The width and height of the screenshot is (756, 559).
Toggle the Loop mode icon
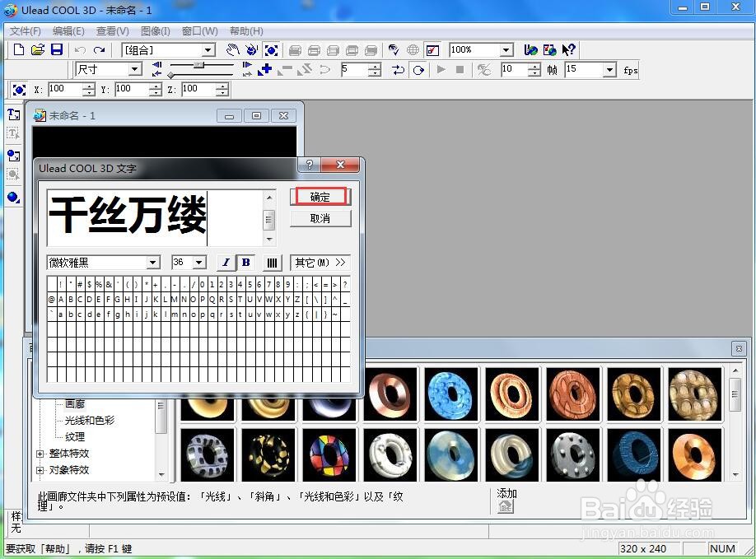418,70
